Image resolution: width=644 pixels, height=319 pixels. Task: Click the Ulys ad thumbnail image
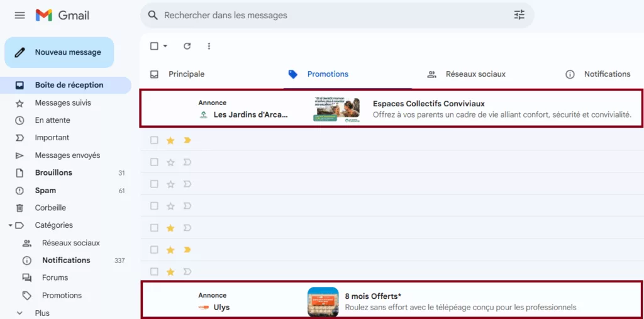pyautogui.click(x=323, y=302)
